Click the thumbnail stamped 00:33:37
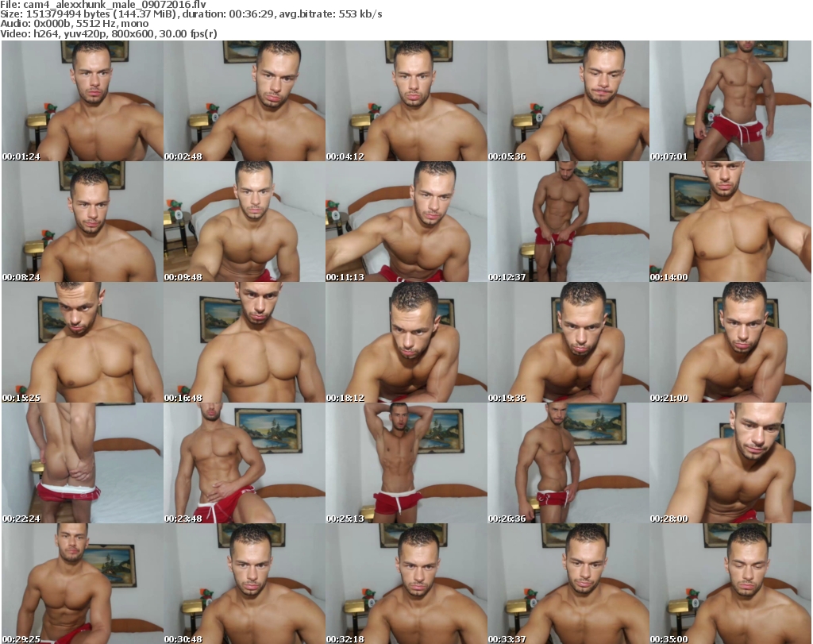Image resolution: width=813 pixels, height=644 pixels. 568,584
